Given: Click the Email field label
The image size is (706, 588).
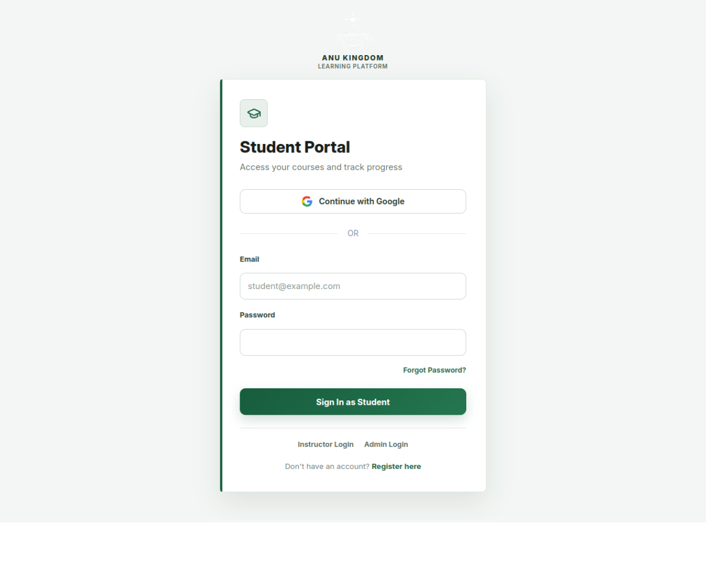Looking at the screenshot, I should [249, 259].
